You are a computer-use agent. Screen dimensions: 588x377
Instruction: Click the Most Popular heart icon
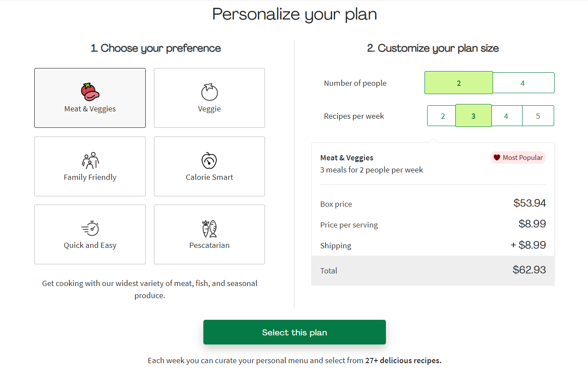point(497,157)
